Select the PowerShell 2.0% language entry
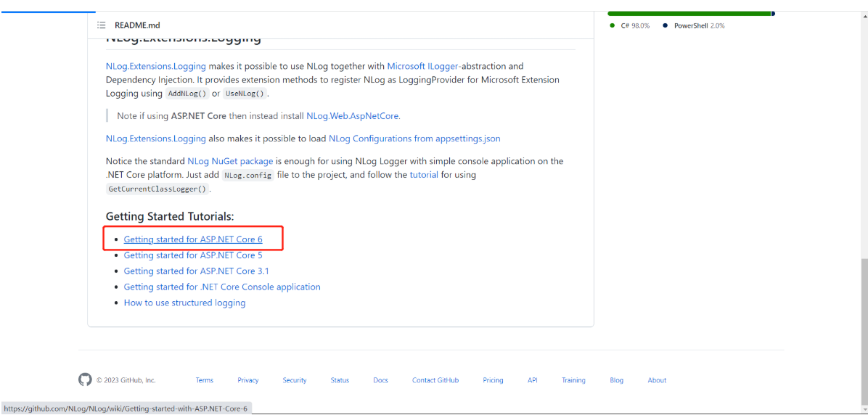The image size is (868, 415). click(x=694, y=26)
